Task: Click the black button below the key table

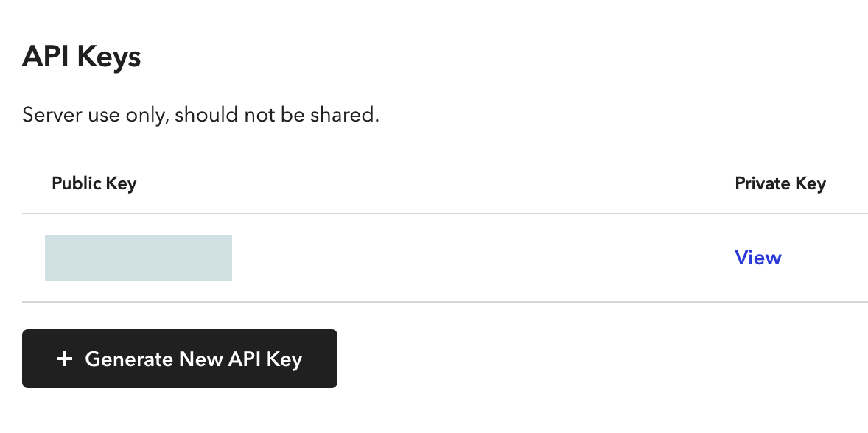Action: click(x=179, y=359)
